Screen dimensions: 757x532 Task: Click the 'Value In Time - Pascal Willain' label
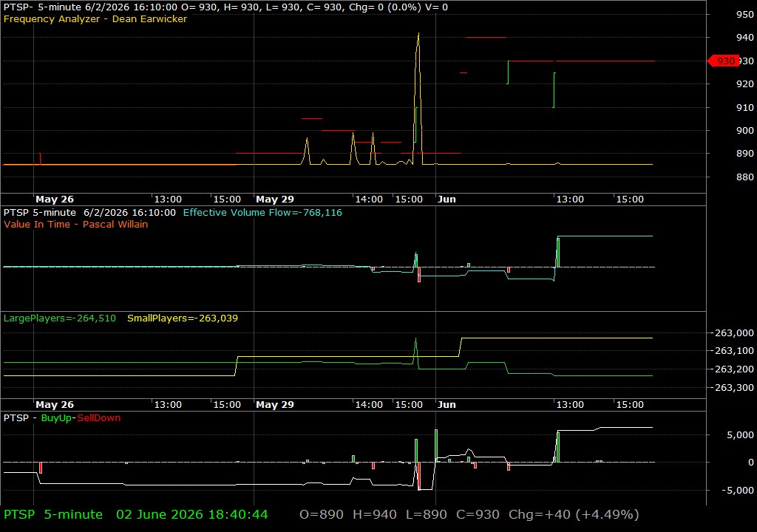[x=76, y=224]
